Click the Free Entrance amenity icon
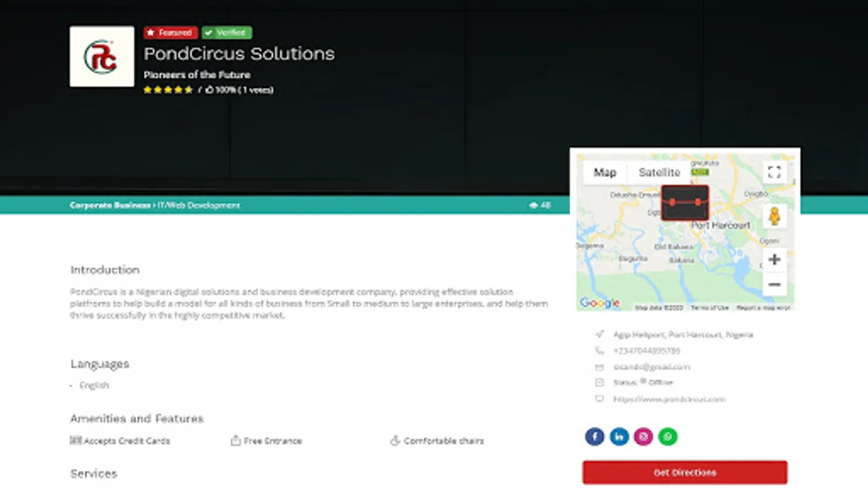 tap(235, 440)
